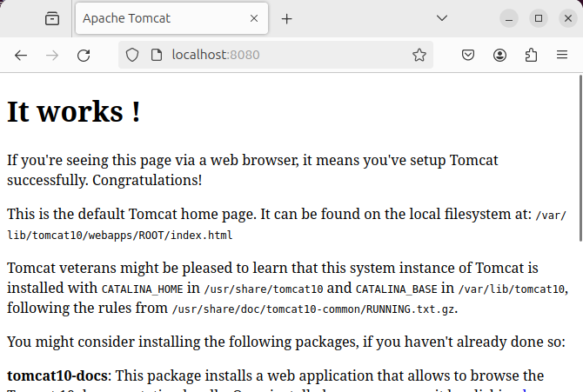This screenshot has height=392, width=583.
Task: Click the lib/tomcat10/webapps/ROOT/index.html path text
Action: [120, 236]
